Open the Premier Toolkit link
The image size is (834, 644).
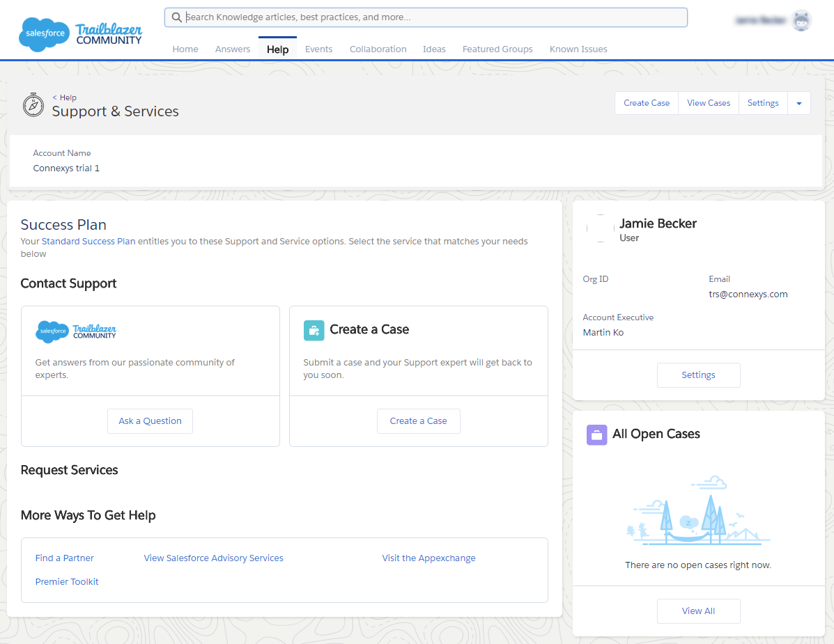pyautogui.click(x=66, y=582)
